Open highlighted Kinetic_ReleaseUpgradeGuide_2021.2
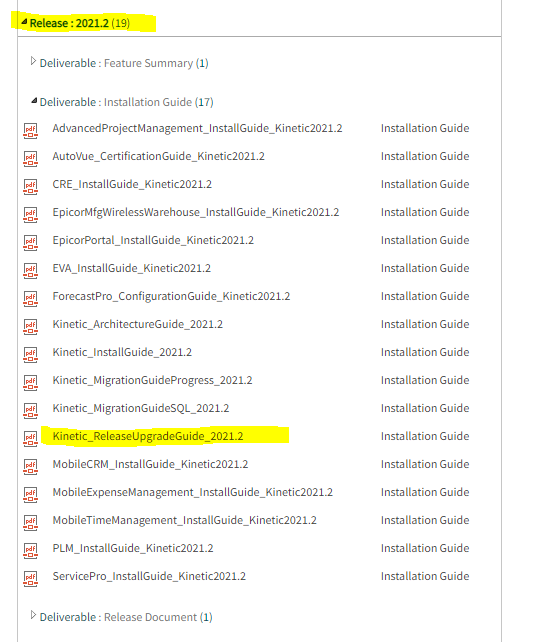This screenshot has width=549, height=642. 147,436
